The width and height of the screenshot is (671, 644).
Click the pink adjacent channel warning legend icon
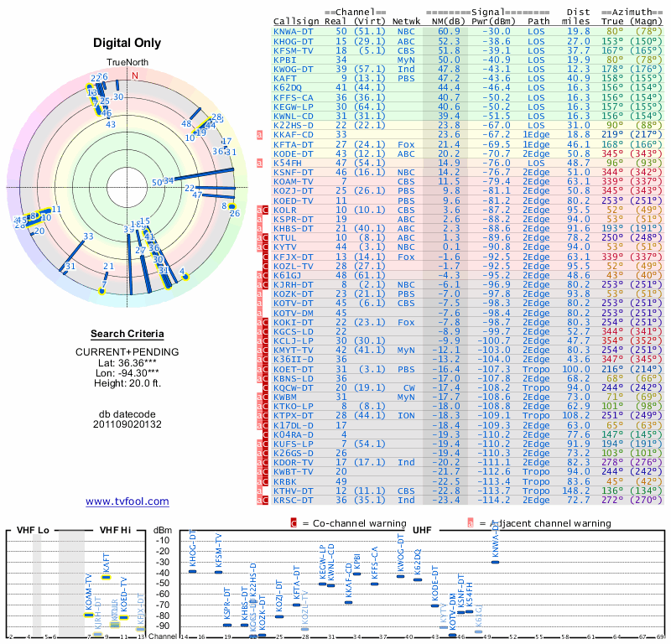[x=471, y=523]
